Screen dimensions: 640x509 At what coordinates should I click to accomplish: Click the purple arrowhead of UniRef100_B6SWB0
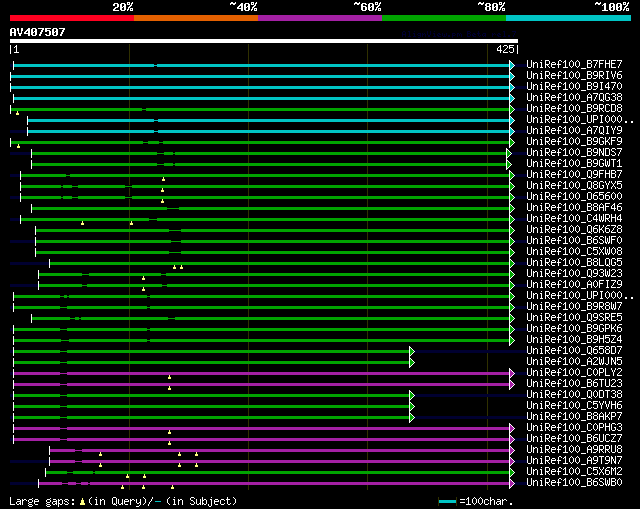(512, 483)
